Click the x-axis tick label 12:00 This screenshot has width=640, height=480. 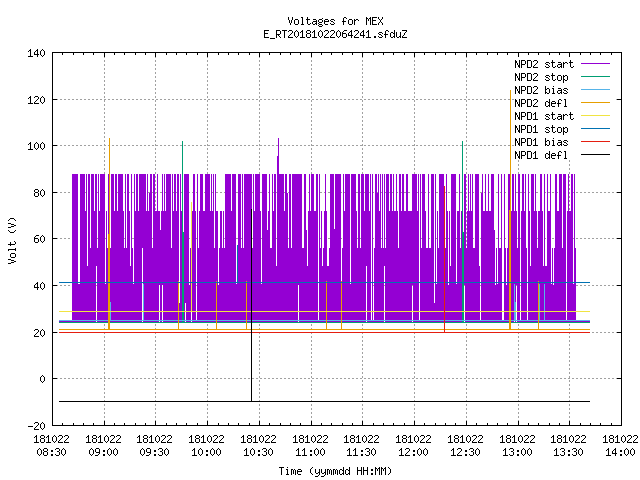click(x=413, y=452)
